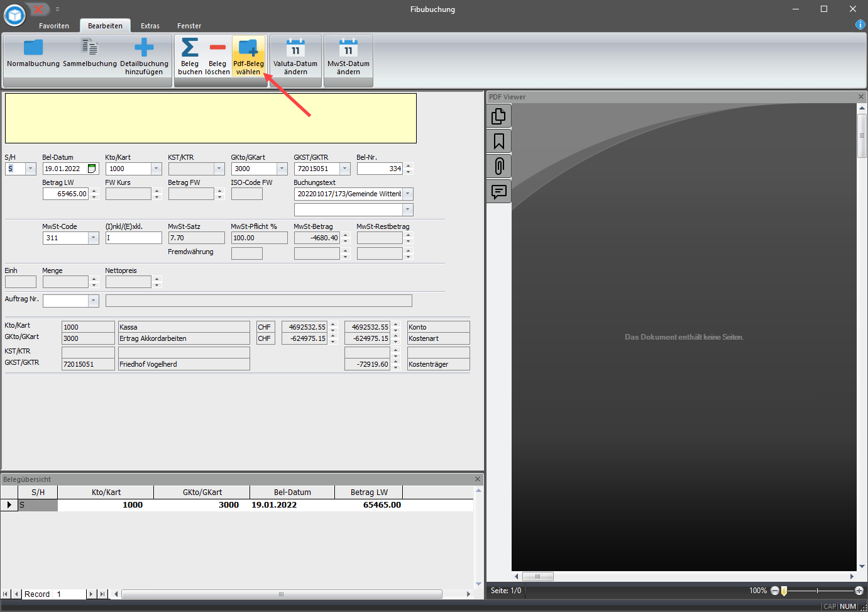Sort by Bel-Datum column header
The height and width of the screenshot is (612, 868).
292,492
